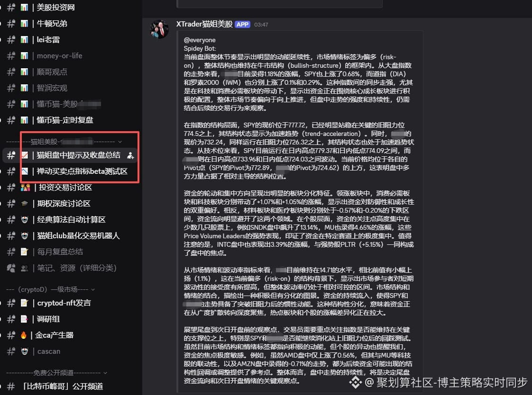Click the invite-member icon on 猫姐盘中提示及收盘总结
This screenshot has width=532, height=395.
tap(130, 155)
